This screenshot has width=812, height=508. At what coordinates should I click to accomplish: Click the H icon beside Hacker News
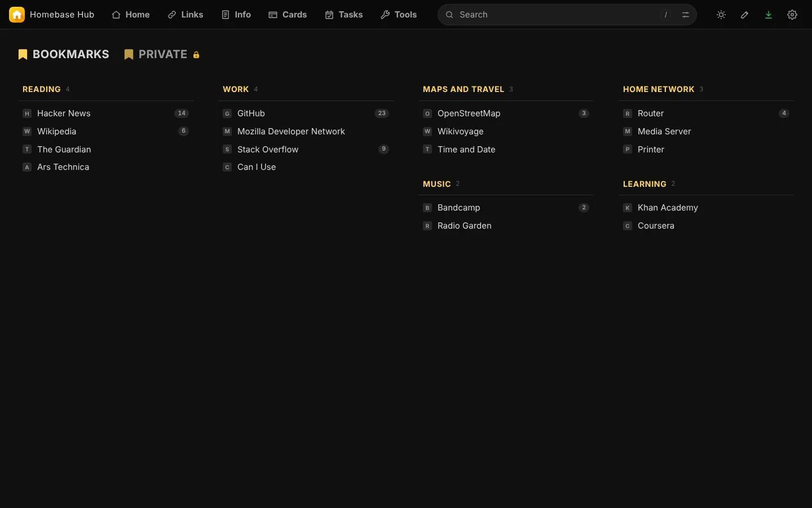point(27,113)
